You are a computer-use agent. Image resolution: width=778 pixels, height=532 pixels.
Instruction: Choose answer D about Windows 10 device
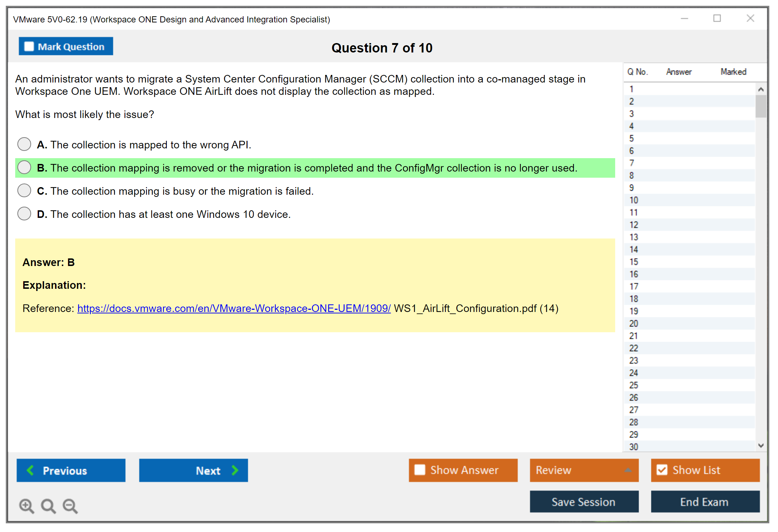tap(24, 214)
